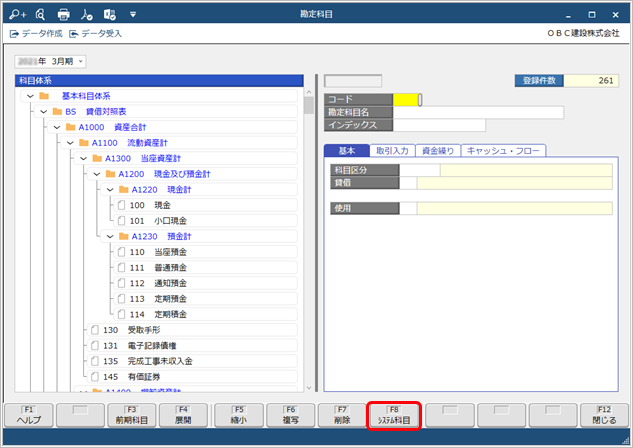Click the document icon for 145 有価証券
Viewport: 633px width, 448px height.
tap(95, 377)
